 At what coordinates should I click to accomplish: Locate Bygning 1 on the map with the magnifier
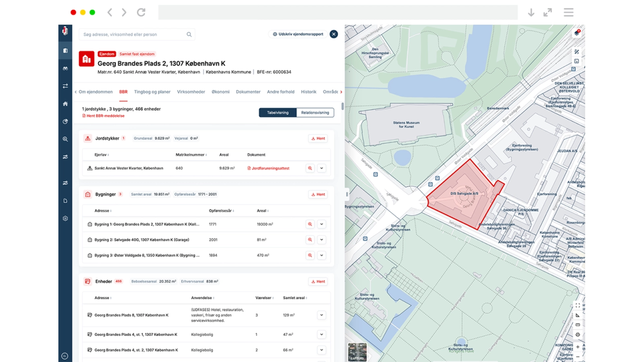coord(310,224)
